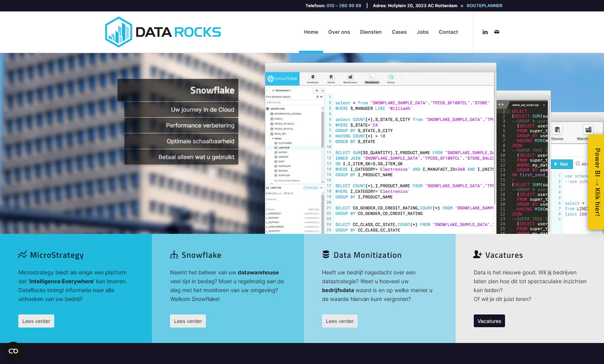This screenshot has width=604, height=364.
Task: Expand the TPCH_SF1 schema
Action: click(281, 134)
